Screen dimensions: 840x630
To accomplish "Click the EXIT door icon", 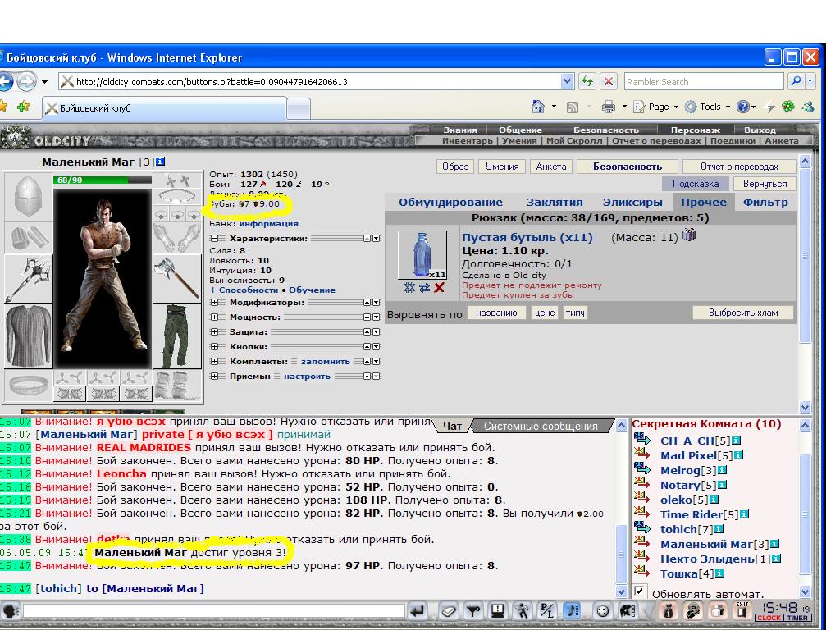I will [742, 610].
